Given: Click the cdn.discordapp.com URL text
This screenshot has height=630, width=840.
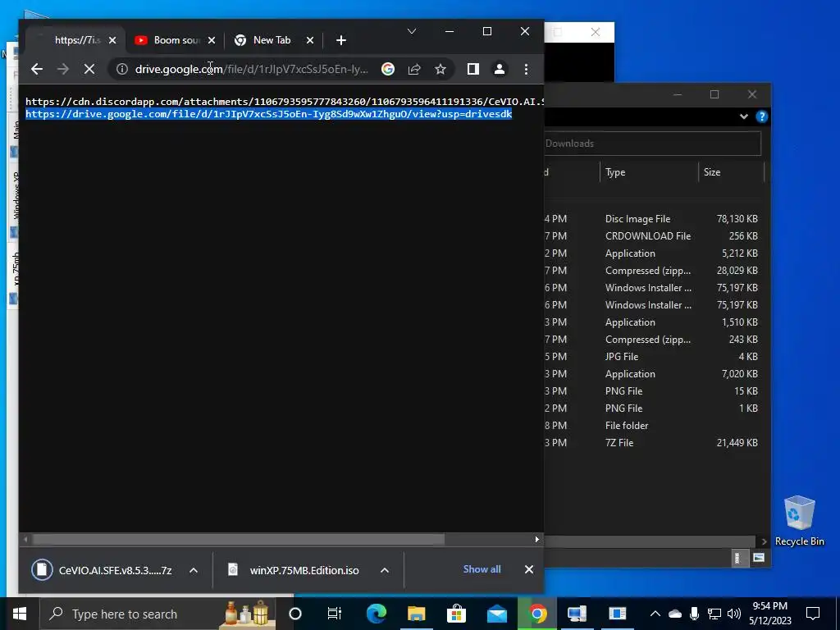Looking at the screenshot, I should (x=285, y=101).
